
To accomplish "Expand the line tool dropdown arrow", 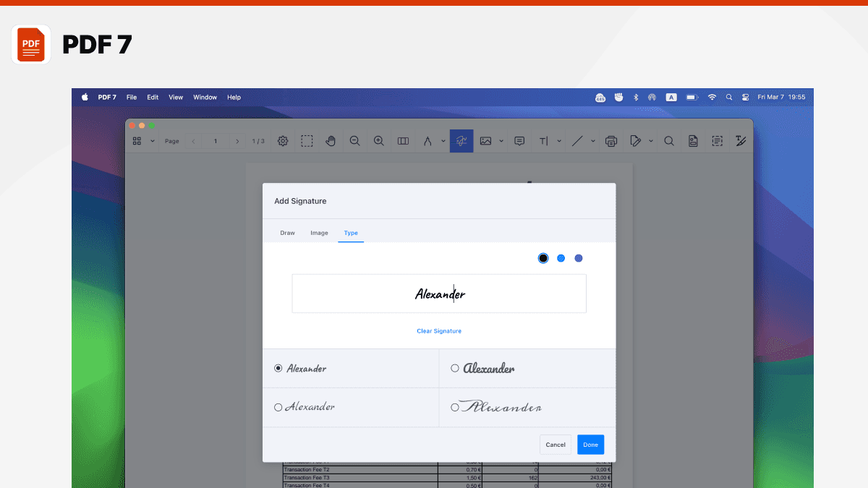I will pyautogui.click(x=592, y=141).
